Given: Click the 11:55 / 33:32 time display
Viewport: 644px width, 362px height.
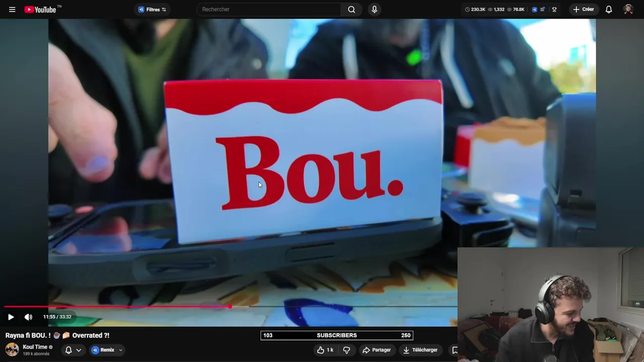Looking at the screenshot, I should (x=57, y=317).
